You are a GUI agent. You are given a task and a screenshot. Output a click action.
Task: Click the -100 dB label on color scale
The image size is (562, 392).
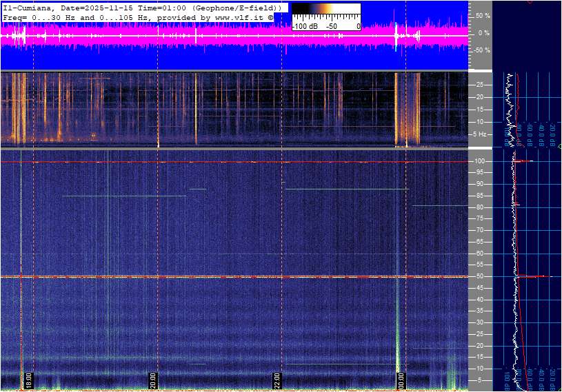304,26
